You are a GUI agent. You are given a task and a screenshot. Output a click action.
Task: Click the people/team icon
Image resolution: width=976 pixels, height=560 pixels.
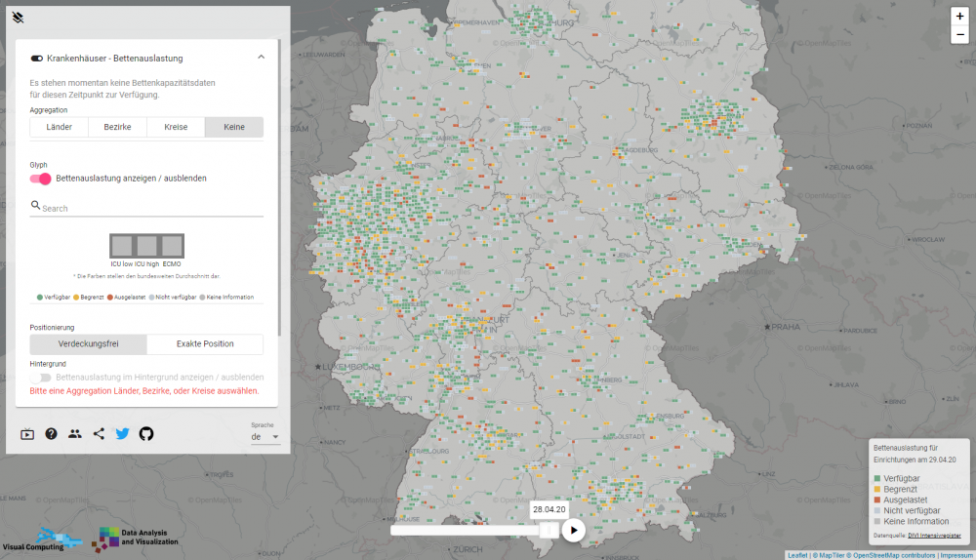pyautogui.click(x=75, y=434)
